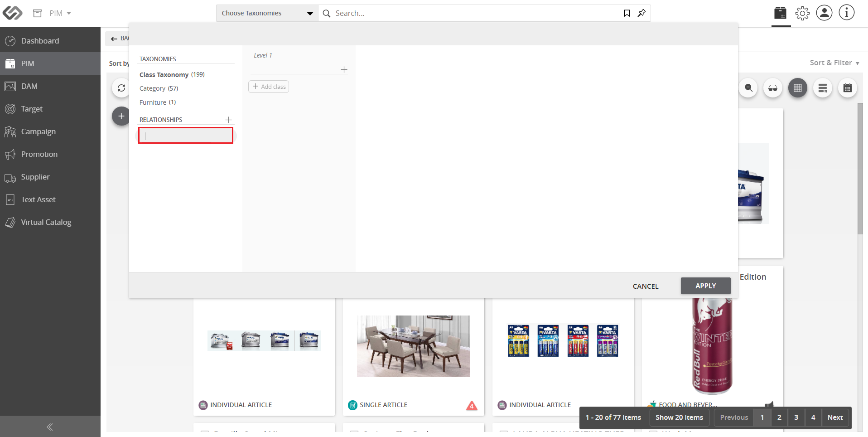This screenshot has height=437, width=868.
Task: Click the round plus create button
Action: [121, 117]
